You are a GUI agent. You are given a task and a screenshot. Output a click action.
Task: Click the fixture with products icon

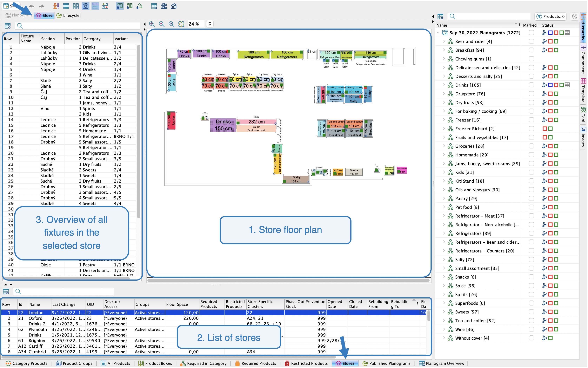coord(130,6)
